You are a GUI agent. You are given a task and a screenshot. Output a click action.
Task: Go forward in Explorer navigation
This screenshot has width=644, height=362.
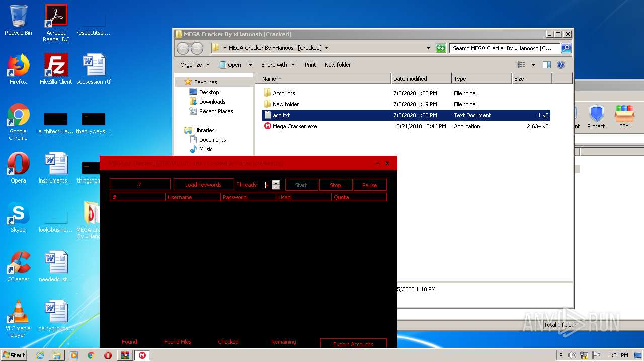click(x=197, y=48)
